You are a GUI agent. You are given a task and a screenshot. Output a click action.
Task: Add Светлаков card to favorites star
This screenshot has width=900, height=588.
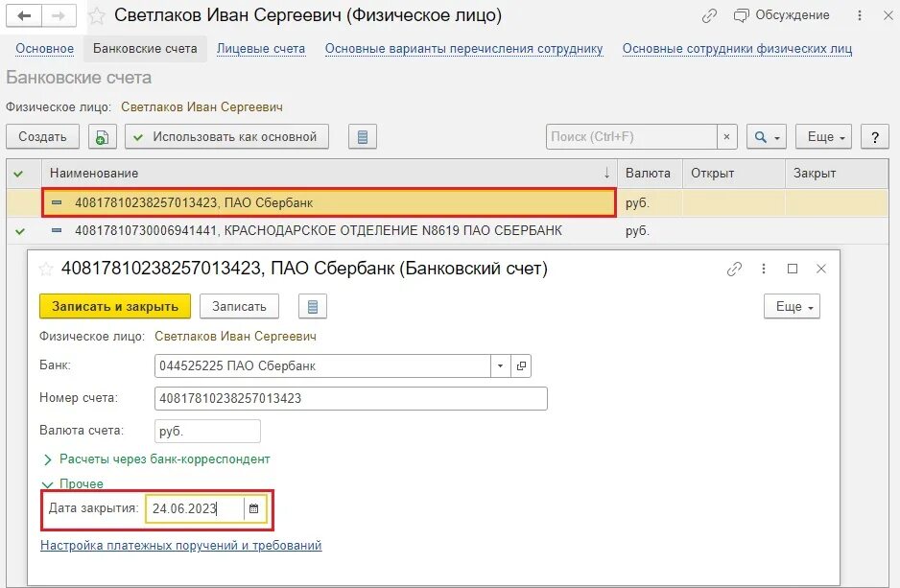point(97,15)
